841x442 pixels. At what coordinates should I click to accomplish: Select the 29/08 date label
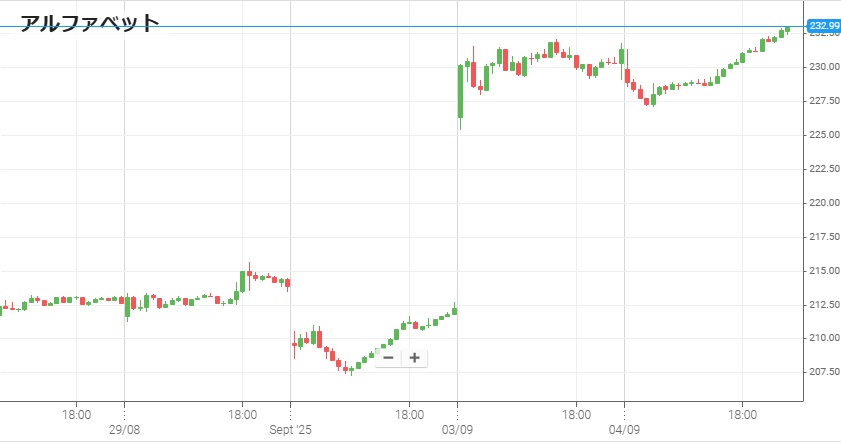(124, 430)
